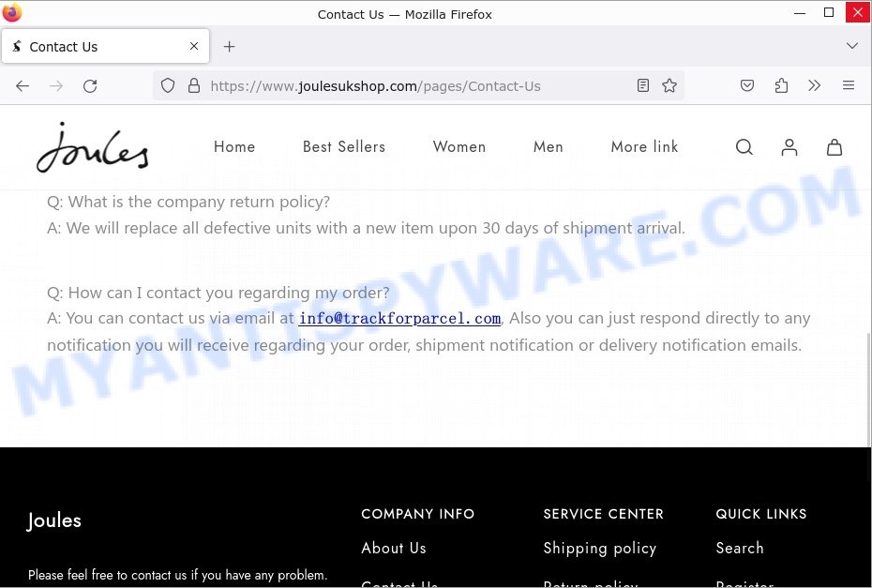Open the extensions puzzle icon
The width and height of the screenshot is (872, 588).
point(781,85)
